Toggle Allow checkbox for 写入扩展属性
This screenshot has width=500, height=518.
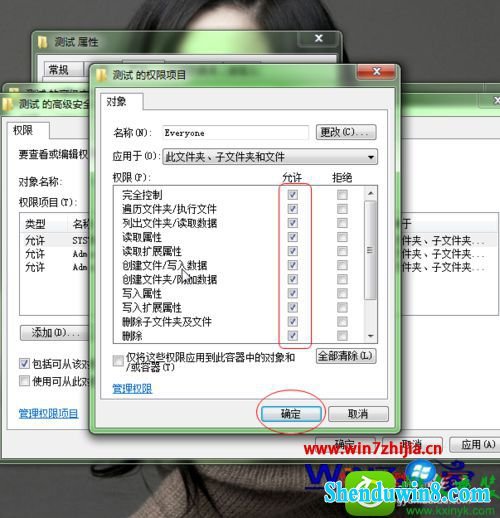pyautogui.click(x=293, y=307)
